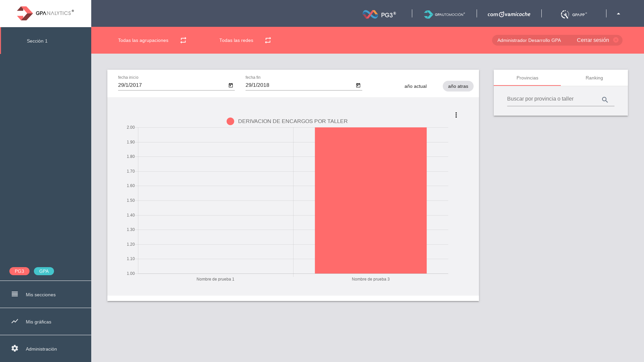Toggle the PG3 filter chip

coord(19,271)
